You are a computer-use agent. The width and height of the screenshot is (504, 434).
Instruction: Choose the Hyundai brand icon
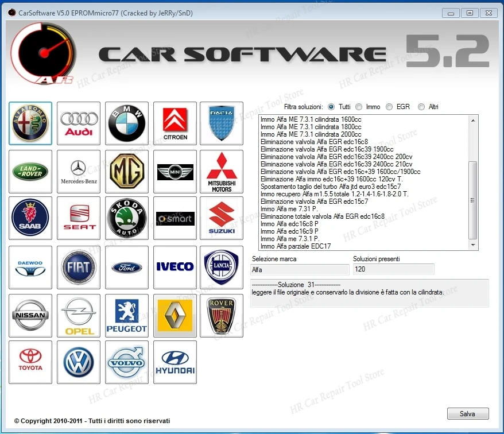pyautogui.click(x=175, y=362)
